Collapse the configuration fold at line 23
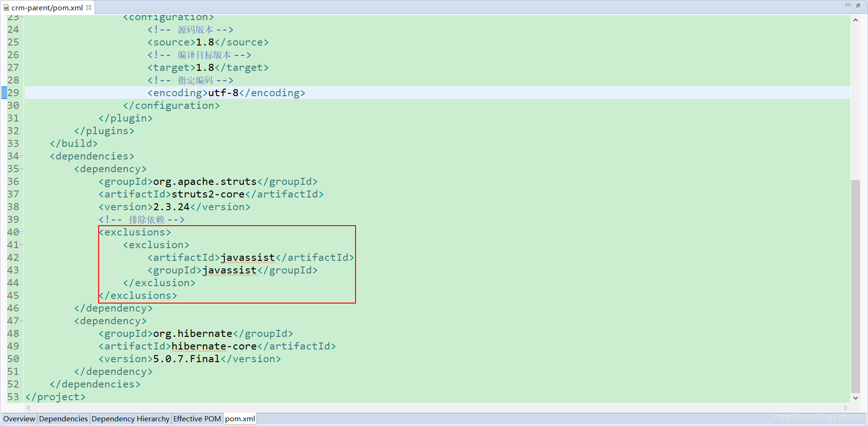 click(22, 17)
